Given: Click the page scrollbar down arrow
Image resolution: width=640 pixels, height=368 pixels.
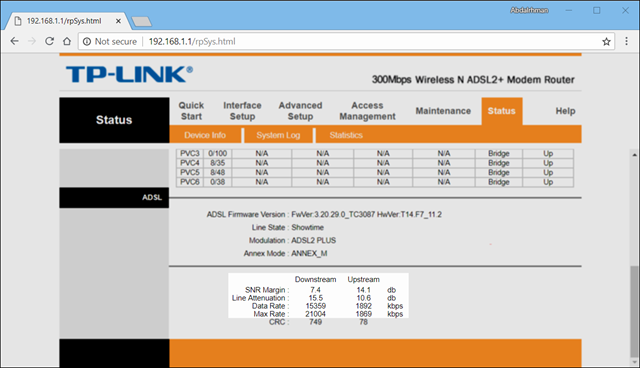Looking at the screenshot, I should 634,362.
